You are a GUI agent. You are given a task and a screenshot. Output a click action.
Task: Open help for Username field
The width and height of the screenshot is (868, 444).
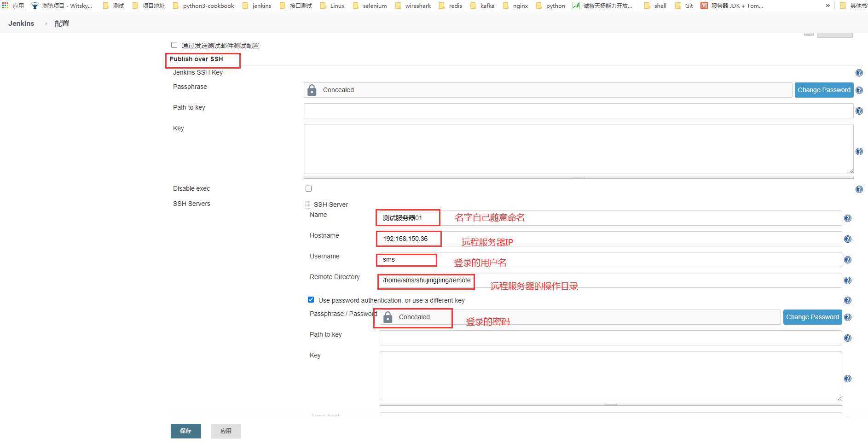pyautogui.click(x=847, y=260)
